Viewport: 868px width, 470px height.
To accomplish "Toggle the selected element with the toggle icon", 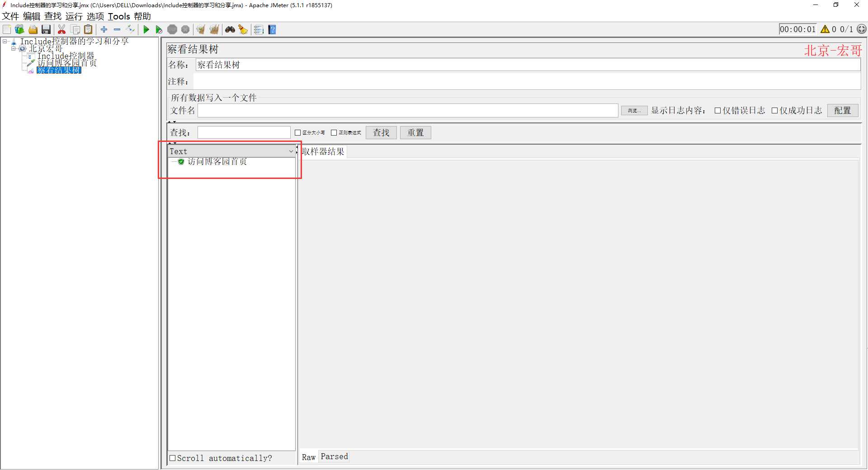I will [x=130, y=29].
